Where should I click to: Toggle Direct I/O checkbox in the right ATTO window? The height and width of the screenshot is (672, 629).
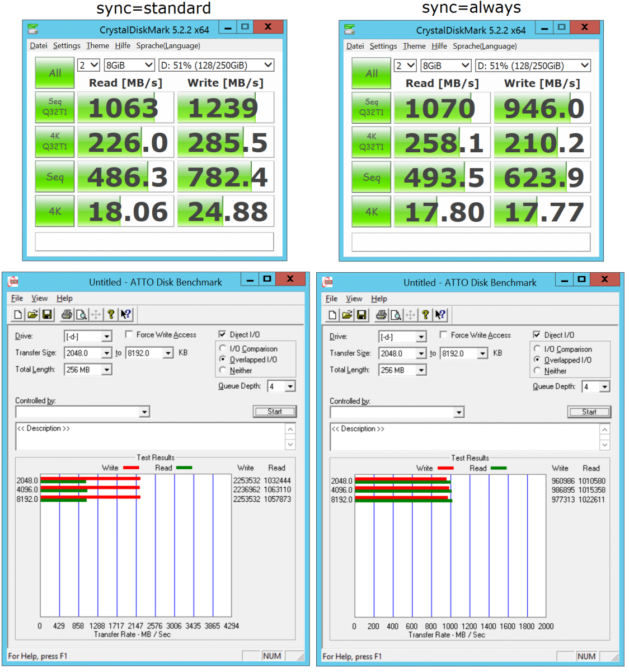[x=537, y=335]
